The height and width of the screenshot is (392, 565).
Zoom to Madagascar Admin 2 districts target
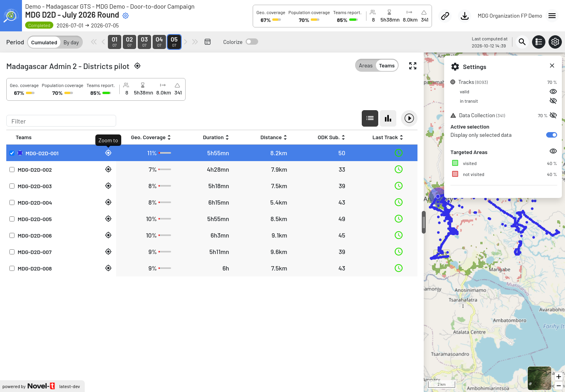[x=137, y=66]
